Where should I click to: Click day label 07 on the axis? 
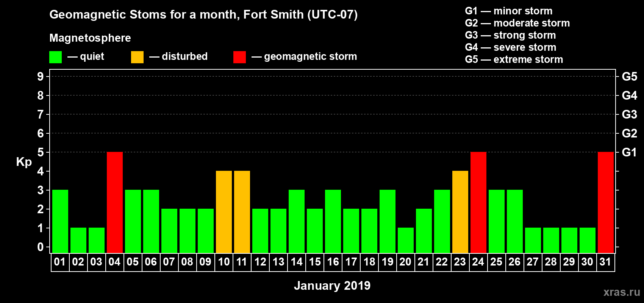pyautogui.click(x=169, y=262)
